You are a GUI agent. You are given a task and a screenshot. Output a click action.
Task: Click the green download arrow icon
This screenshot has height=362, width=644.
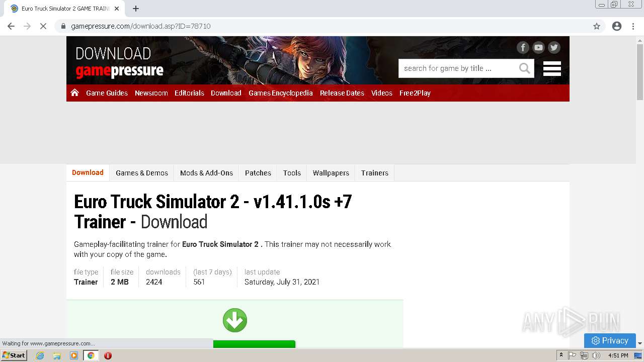pos(235,320)
